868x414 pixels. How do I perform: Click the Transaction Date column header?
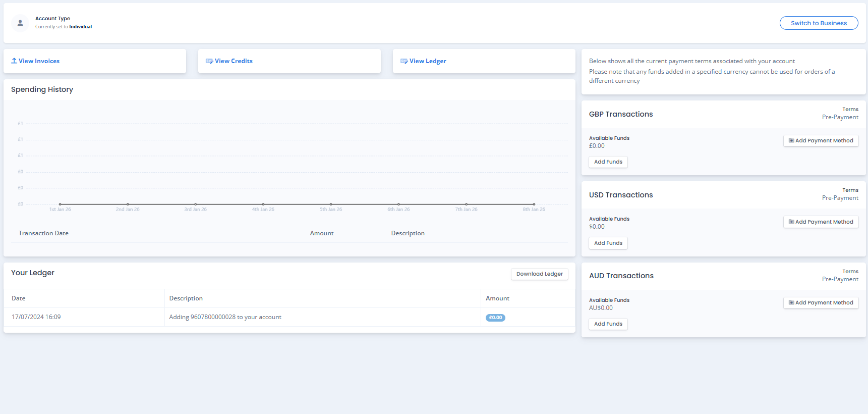[43, 233]
